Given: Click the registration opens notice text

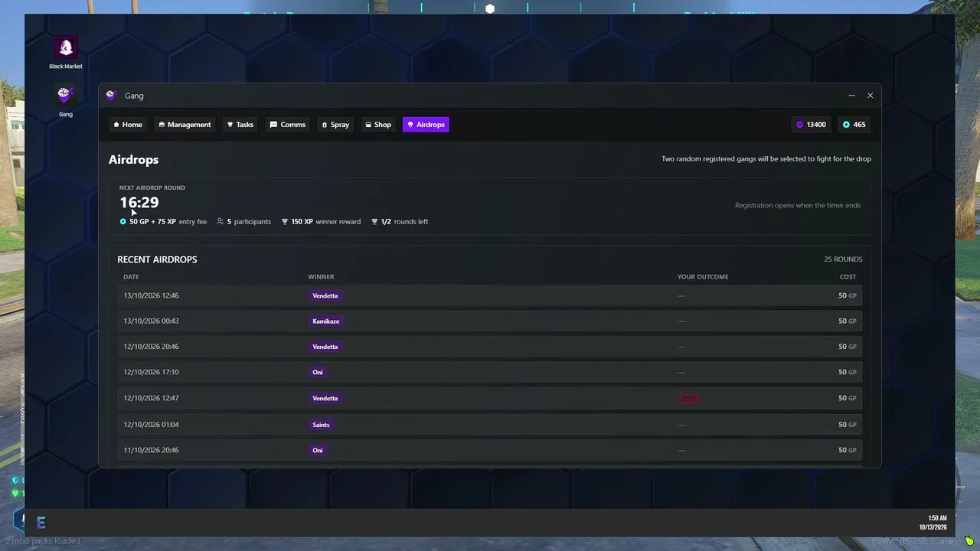Looking at the screenshot, I should (798, 206).
